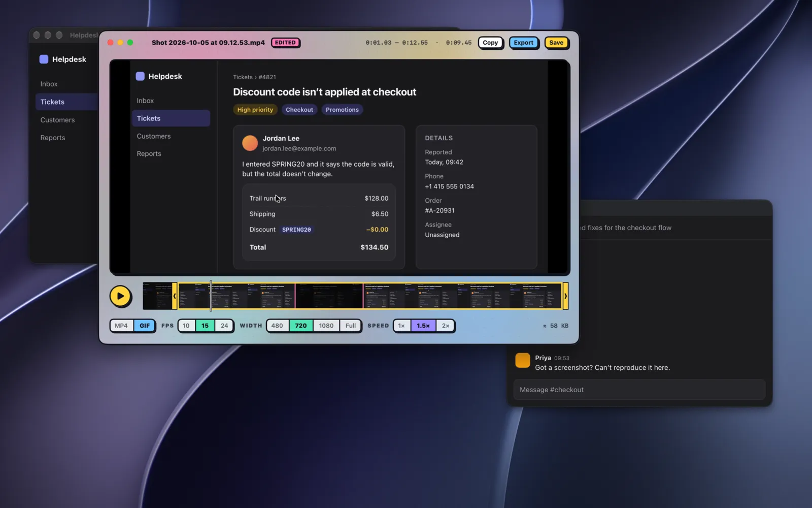
Task: Save the edited recording
Action: click(x=556, y=43)
